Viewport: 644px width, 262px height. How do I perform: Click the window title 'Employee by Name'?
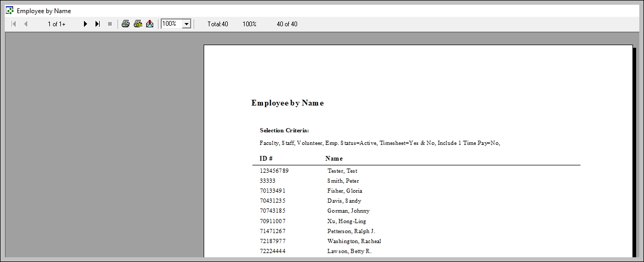coord(44,11)
